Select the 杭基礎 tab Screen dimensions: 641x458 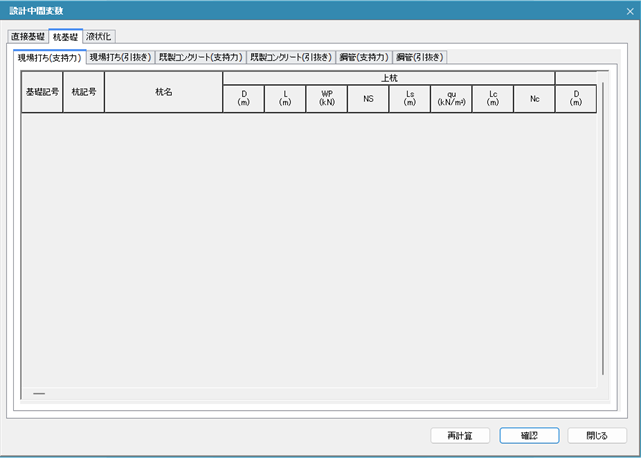[x=66, y=37]
